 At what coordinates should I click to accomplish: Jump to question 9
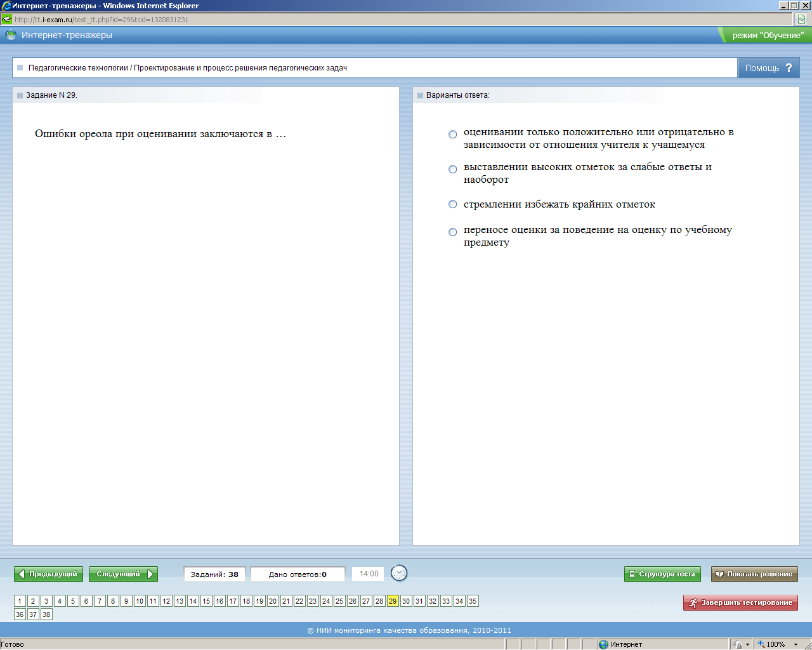(126, 601)
